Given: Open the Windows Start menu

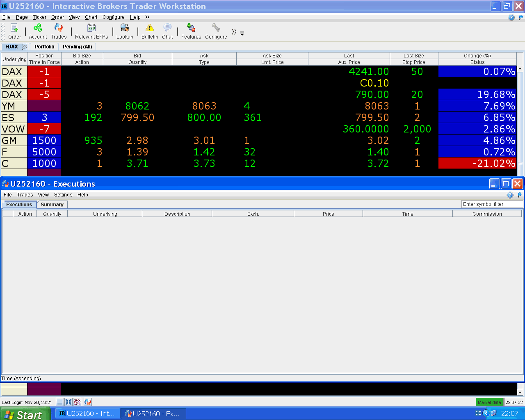Looking at the screenshot, I should point(25,414).
